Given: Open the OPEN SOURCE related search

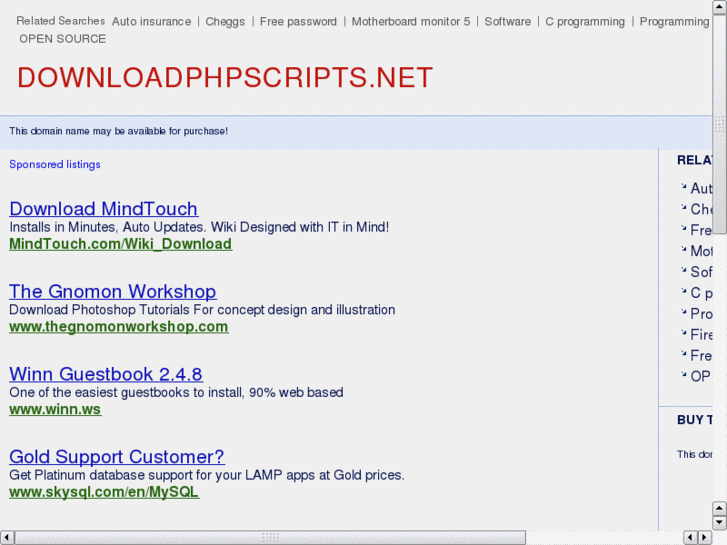Looking at the screenshot, I should pyautogui.click(x=62, y=39).
